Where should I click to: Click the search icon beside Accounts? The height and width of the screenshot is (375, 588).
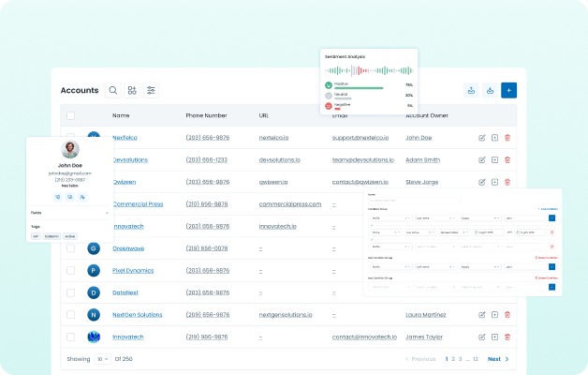[x=113, y=91]
